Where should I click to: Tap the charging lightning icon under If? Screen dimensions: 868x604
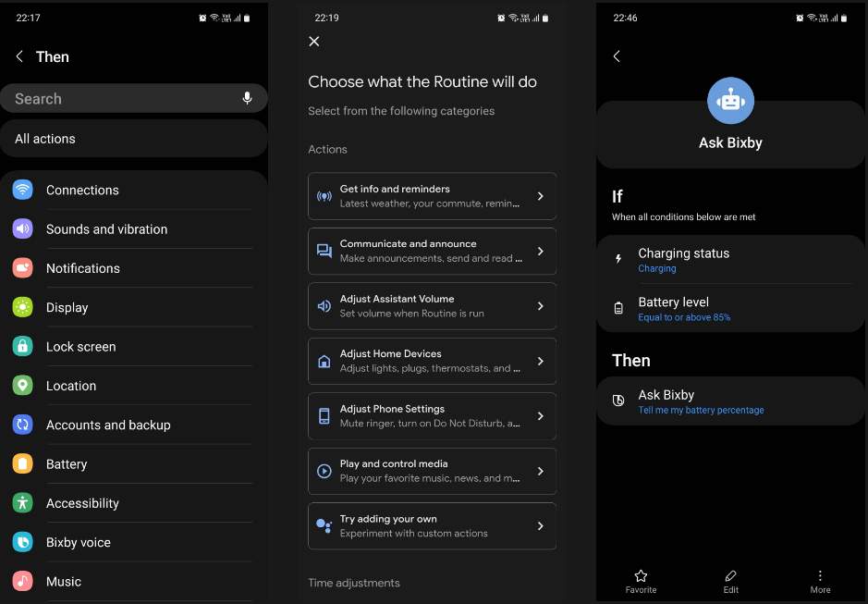tap(617, 259)
